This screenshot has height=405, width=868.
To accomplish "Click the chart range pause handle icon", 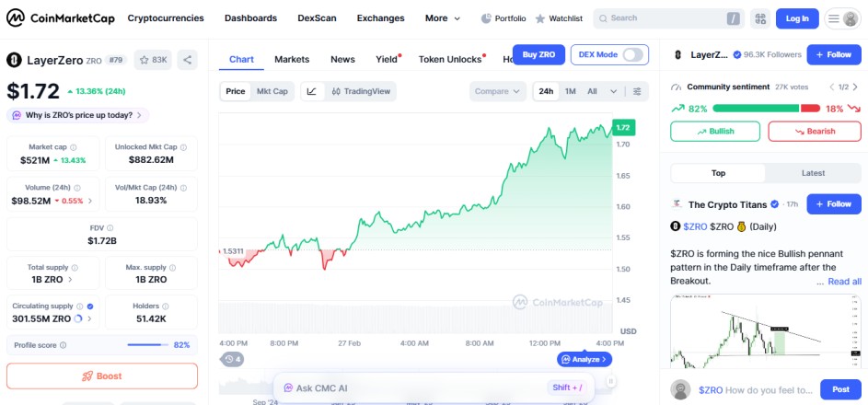I will click(610, 381).
